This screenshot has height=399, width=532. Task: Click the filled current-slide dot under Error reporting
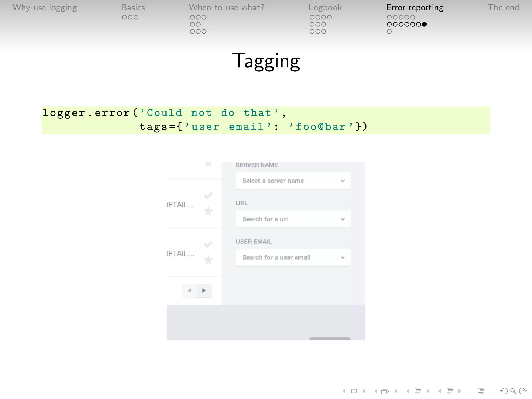pos(424,24)
